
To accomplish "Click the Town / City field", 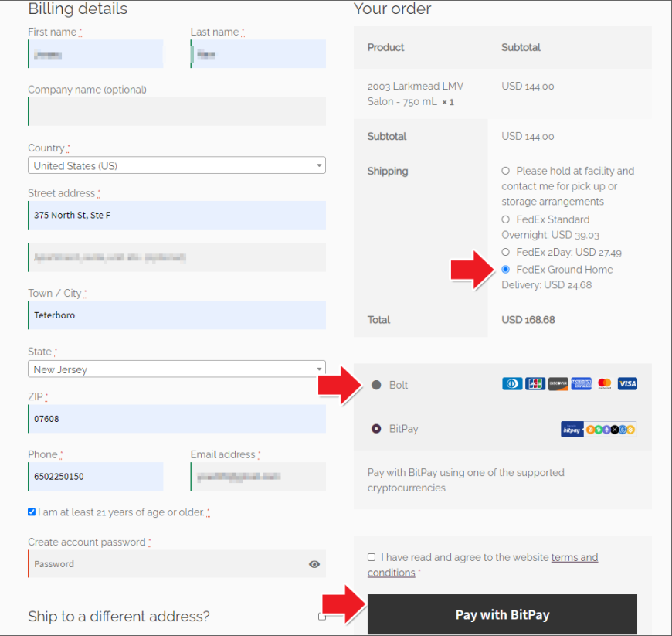I will (x=177, y=315).
